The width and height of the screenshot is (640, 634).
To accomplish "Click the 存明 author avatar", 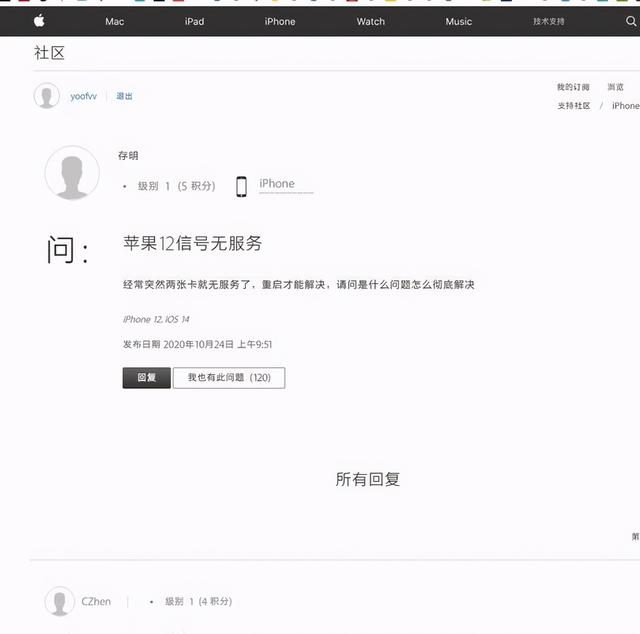I will 72,173.
